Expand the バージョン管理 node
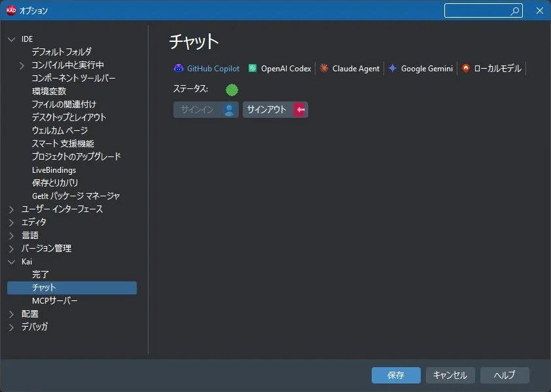The width and height of the screenshot is (551, 392). [12, 249]
